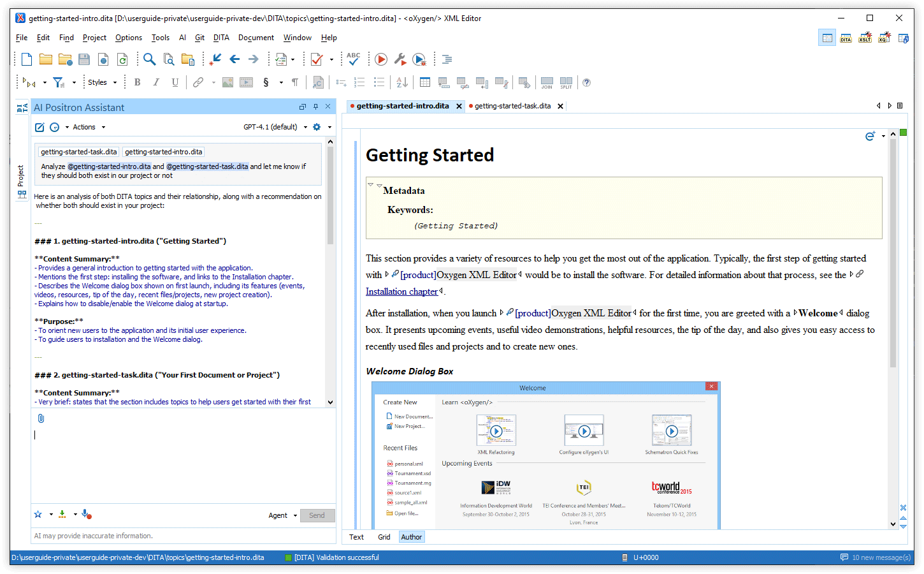Apply transformation scenario with red play icon
This screenshot has width=924, height=574.
(381, 59)
